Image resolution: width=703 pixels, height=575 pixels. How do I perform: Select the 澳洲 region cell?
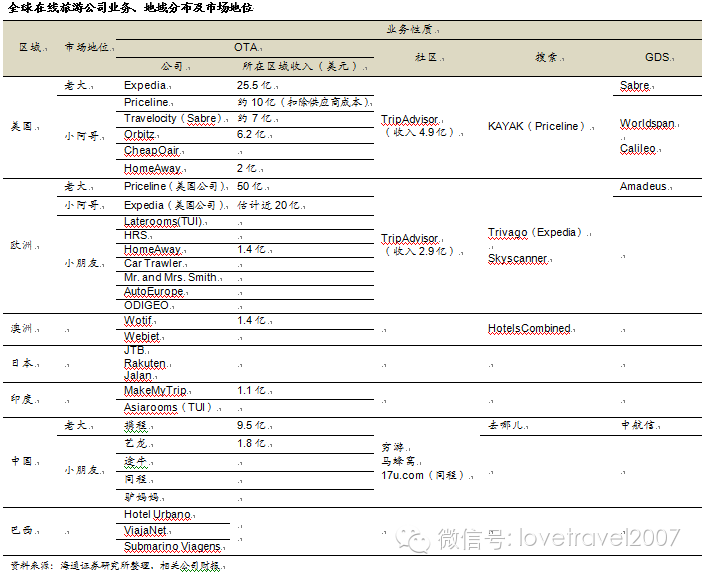pos(22,329)
